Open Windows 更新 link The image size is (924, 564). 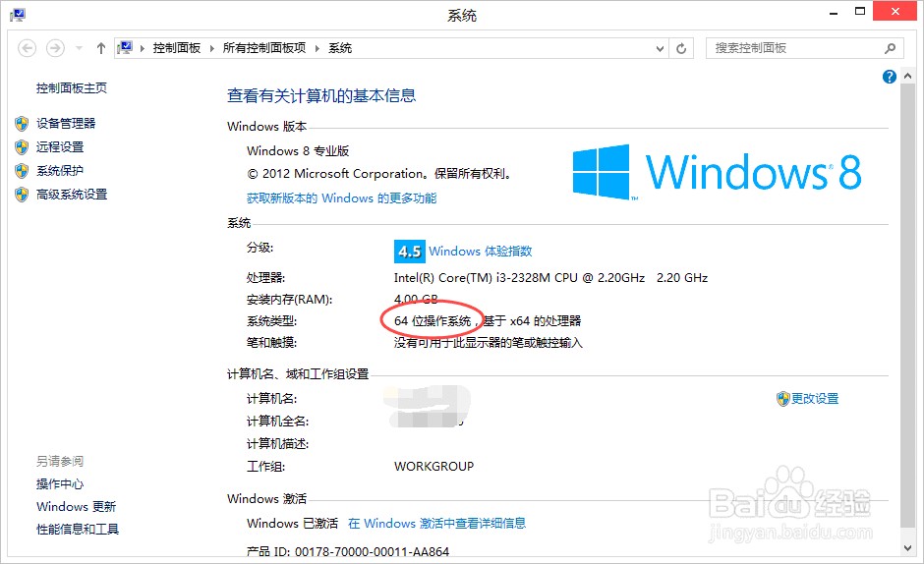76,507
